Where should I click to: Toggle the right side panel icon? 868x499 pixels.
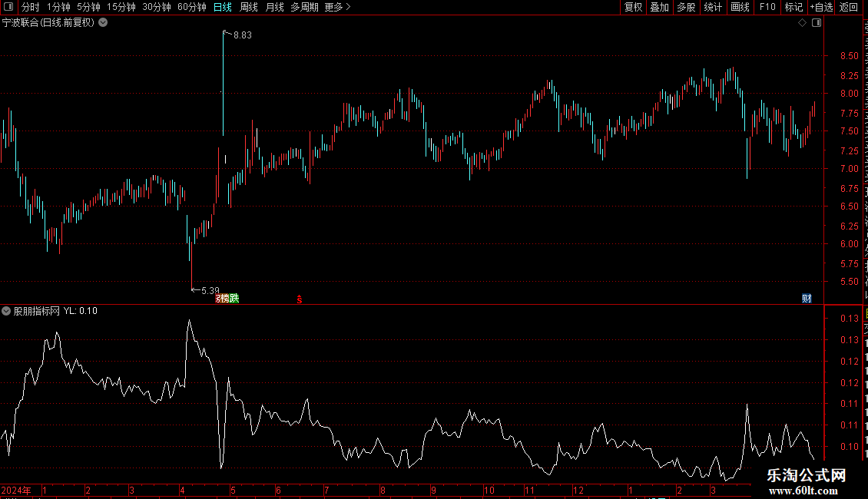[817, 23]
